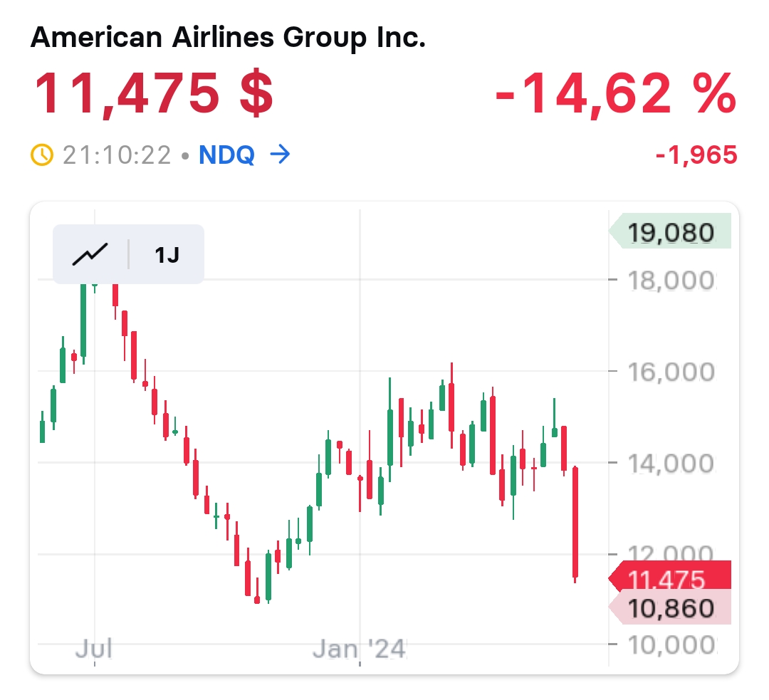
Task: Click the line chart type icon
Action: point(90,254)
